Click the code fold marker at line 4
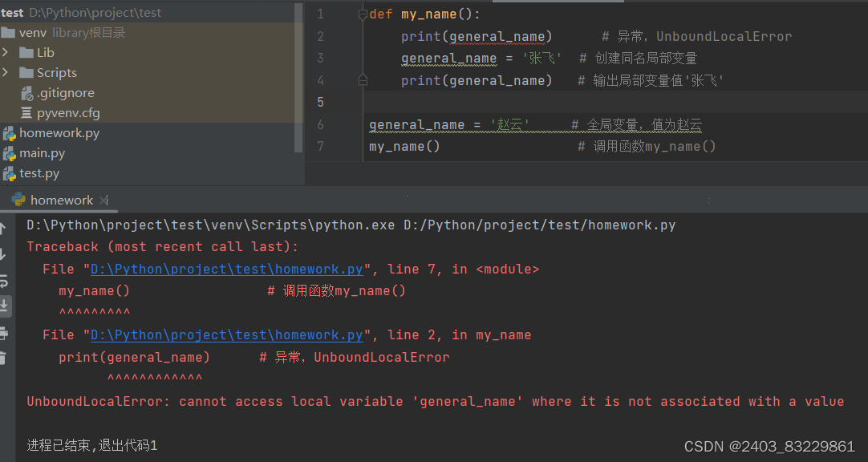 click(363, 79)
